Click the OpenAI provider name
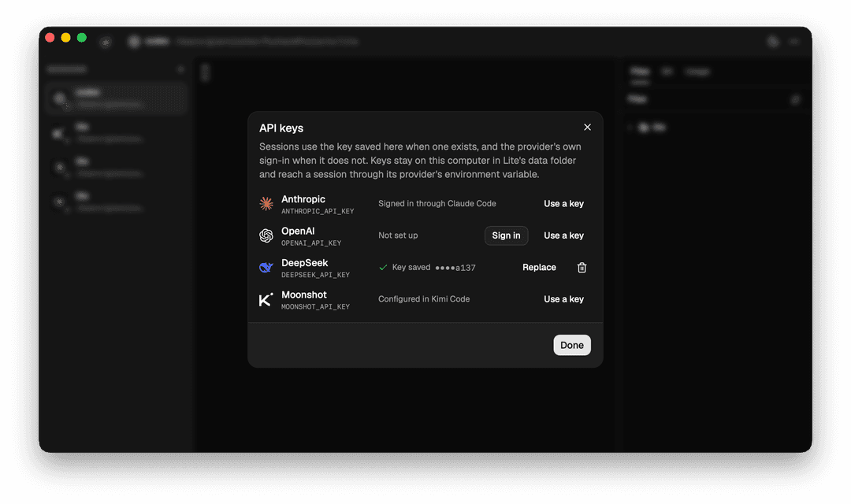The image size is (851, 504). tap(298, 231)
